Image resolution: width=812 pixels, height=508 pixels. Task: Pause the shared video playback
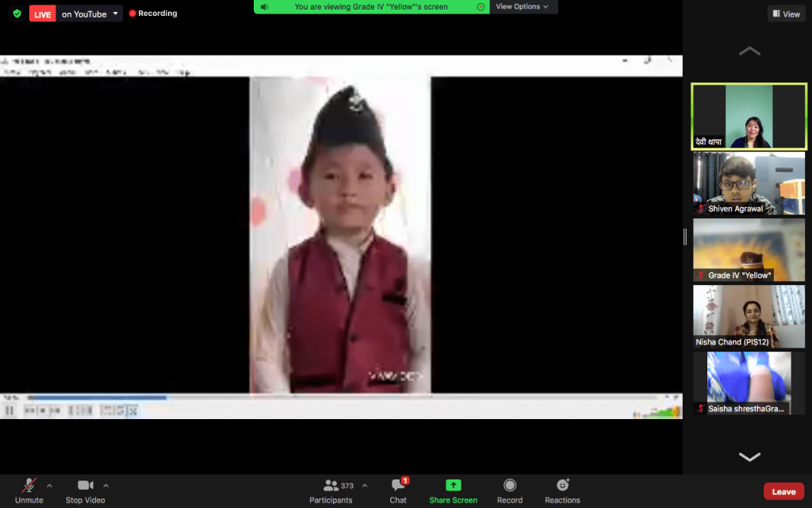click(10, 410)
